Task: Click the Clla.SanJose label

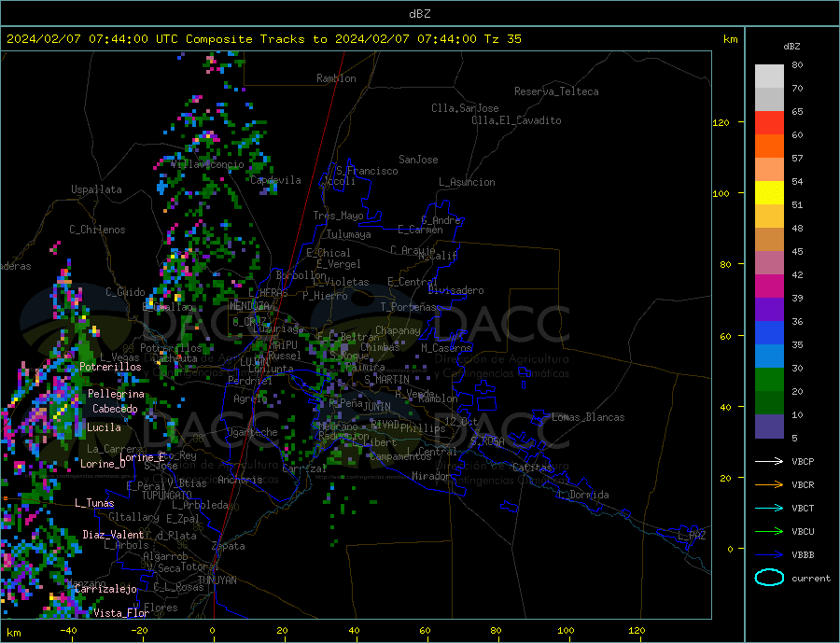Action: click(465, 108)
